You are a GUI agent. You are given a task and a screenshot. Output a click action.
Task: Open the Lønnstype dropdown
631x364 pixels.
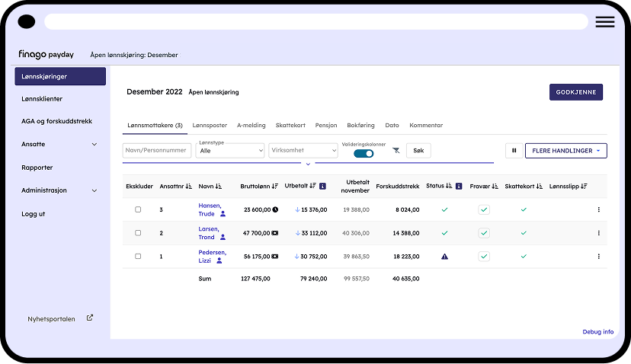pos(229,151)
